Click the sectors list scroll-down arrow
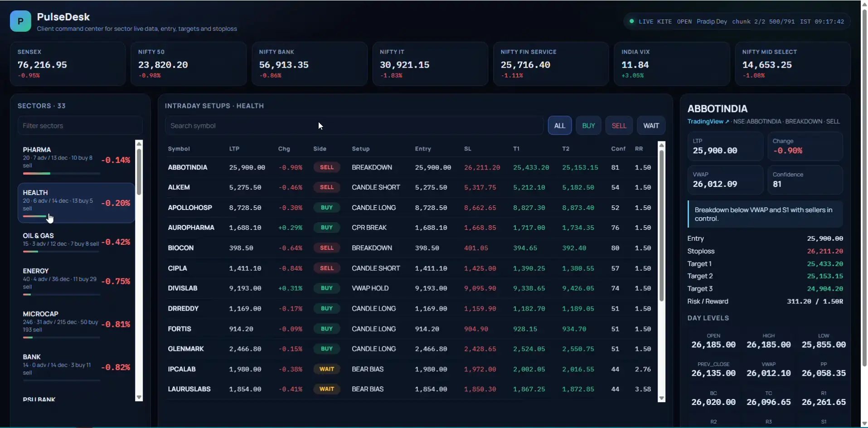868x428 pixels. tap(139, 398)
